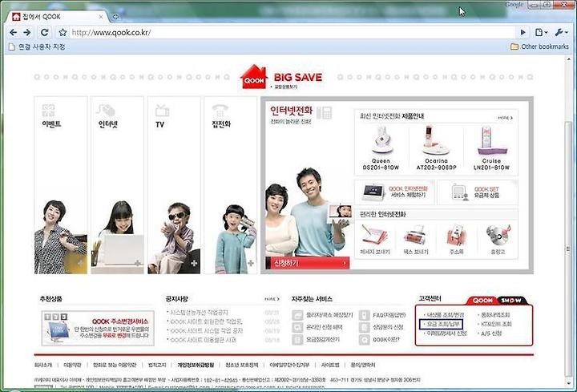This screenshot has height=392, width=577.
Task: Select the Queen DS201-810W phone
Action: point(381,148)
